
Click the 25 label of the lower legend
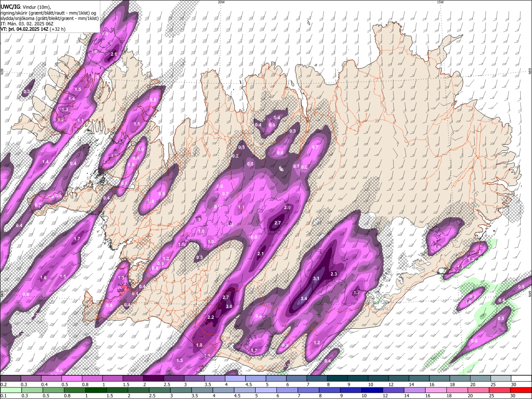tap(491, 396)
